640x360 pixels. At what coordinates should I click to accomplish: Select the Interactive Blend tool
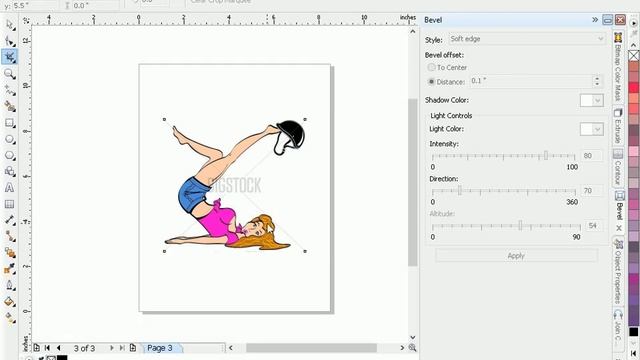[9, 253]
